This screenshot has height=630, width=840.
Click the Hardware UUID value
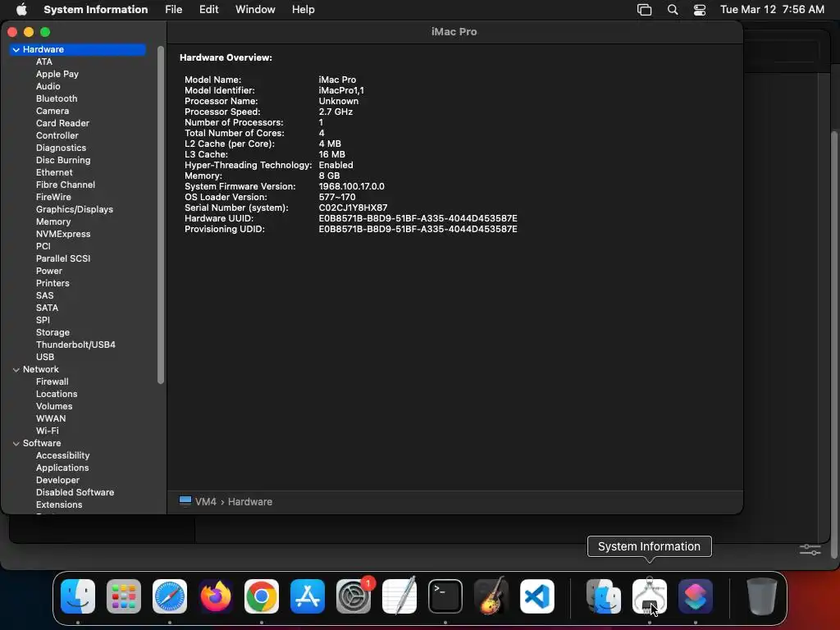pyautogui.click(x=418, y=218)
